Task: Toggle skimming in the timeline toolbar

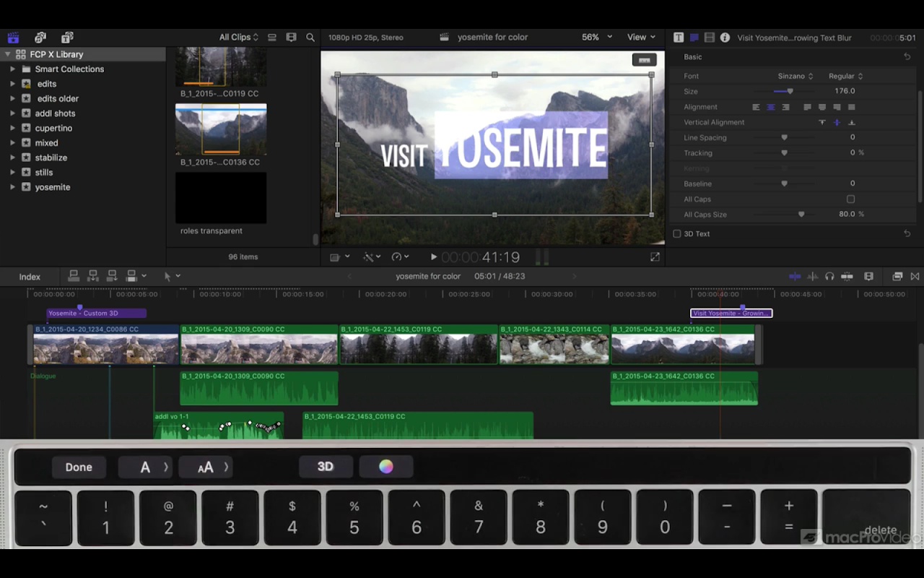Action: tap(795, 277)
